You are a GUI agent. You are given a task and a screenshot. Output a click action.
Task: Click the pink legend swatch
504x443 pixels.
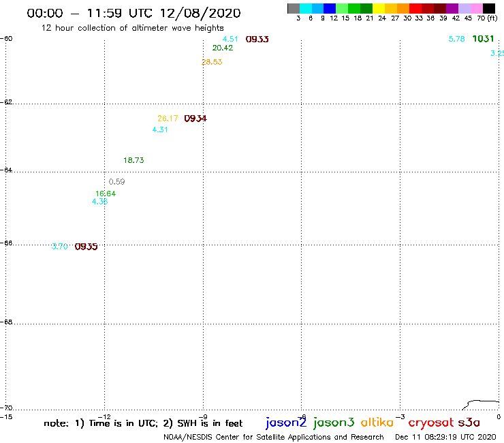[476, 9]
